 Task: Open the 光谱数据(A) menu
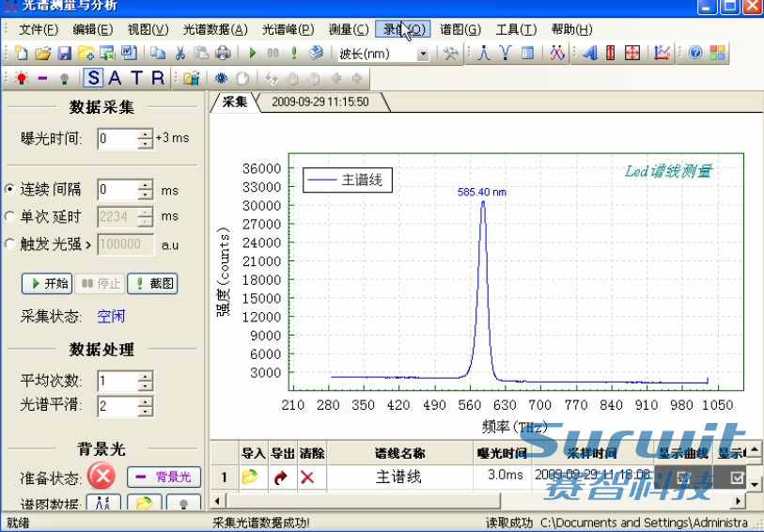click(x=213, y=29)
